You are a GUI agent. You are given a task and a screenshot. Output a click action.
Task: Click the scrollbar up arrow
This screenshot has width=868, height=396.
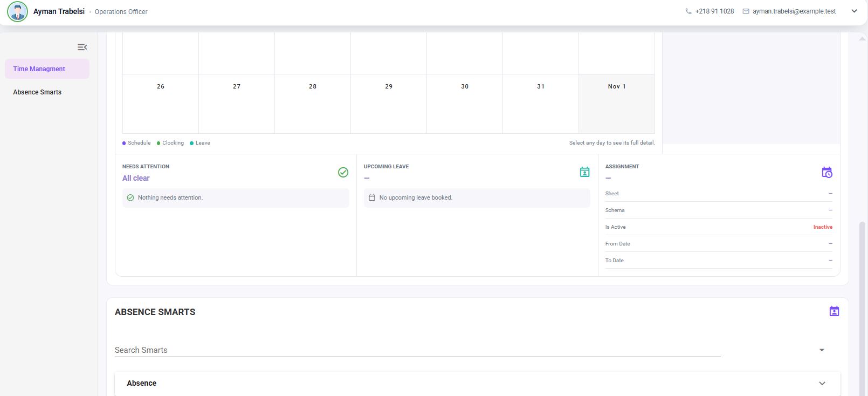[862, 38]
